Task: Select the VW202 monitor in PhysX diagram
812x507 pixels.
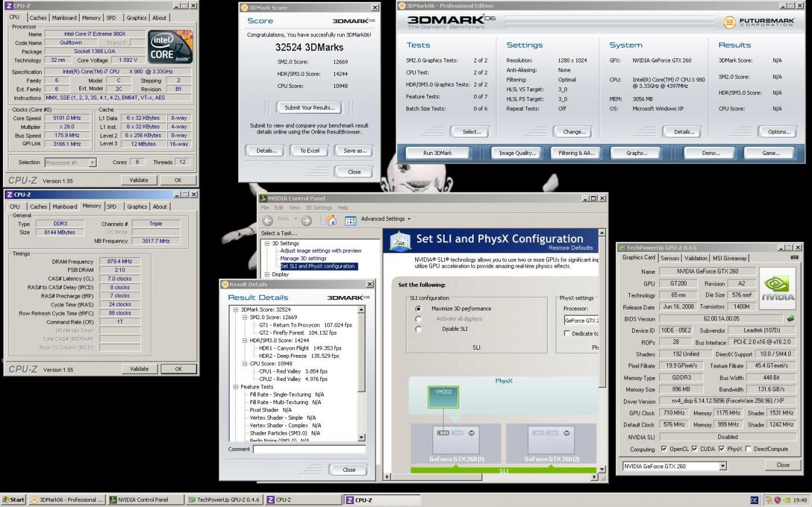Action: click(x=443, y=398)
